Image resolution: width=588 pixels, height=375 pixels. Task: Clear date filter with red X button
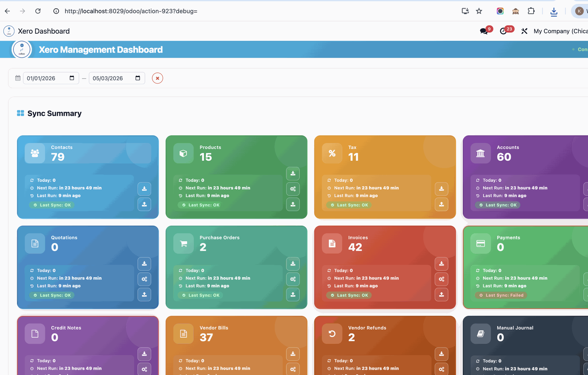157,78
